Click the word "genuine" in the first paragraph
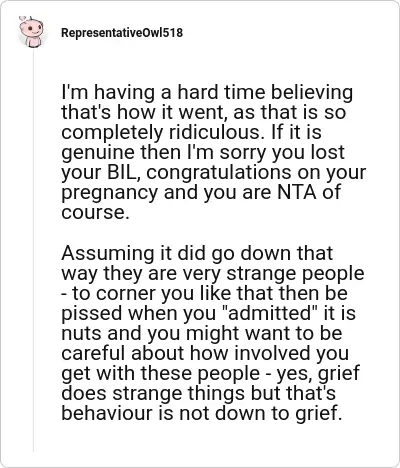 point(98,153)
